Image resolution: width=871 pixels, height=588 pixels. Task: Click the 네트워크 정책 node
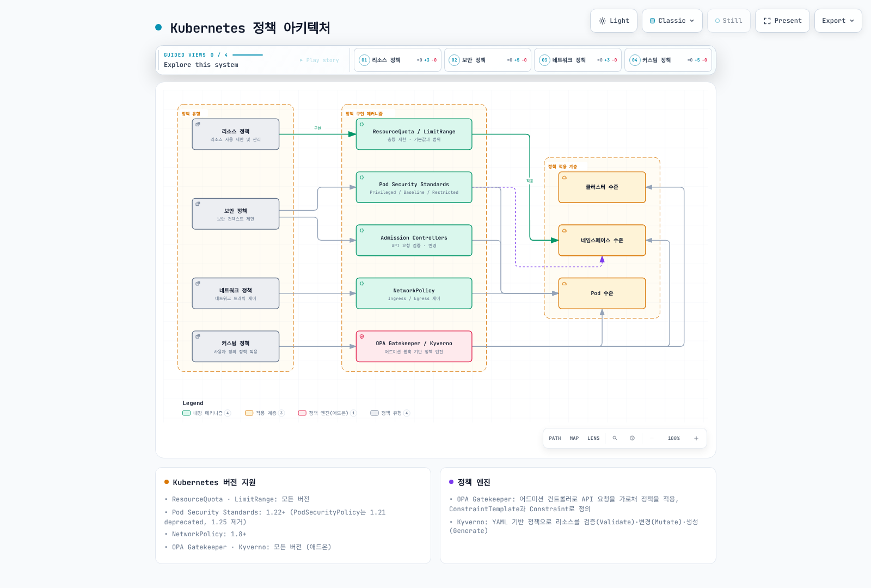236,293
